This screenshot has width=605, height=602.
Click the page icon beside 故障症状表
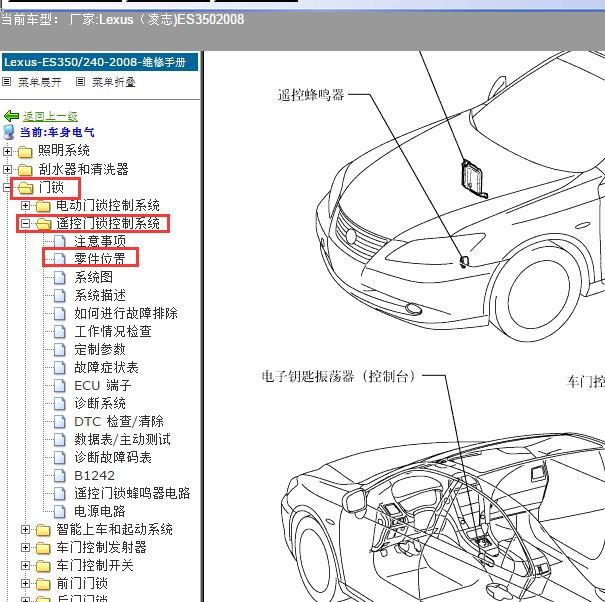pyautogui.click(x=59, y=367)
